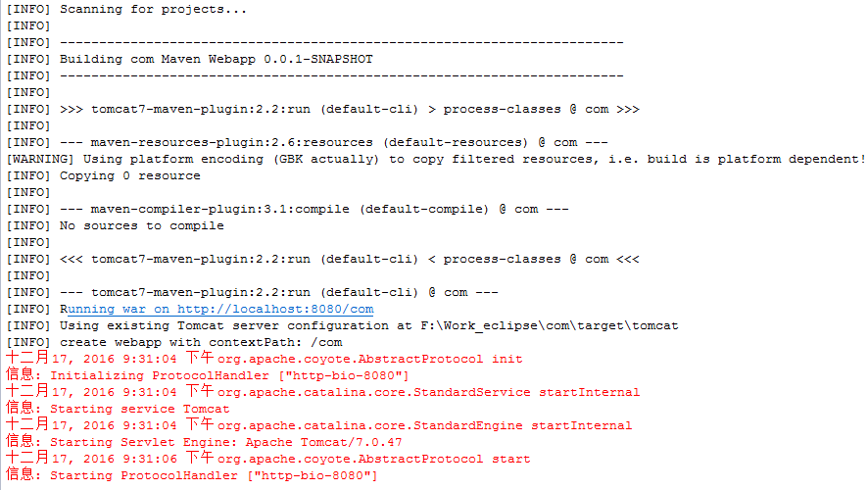Screen dimensions: 868x490
Task: Click 'Building com Maven Webapp 0.0.1-SNAPSHOT' line
Action: click(189, 59)
